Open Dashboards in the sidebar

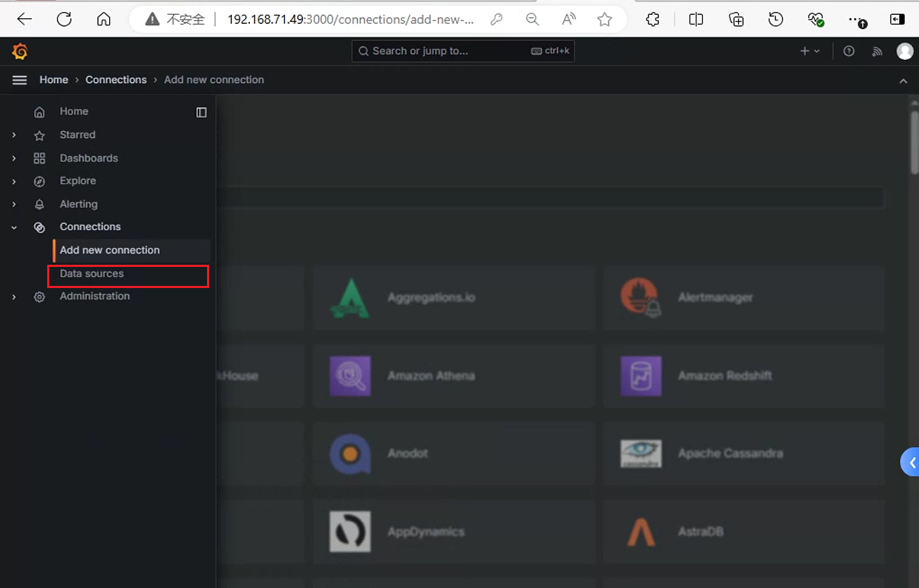click(x=89, y=158)
